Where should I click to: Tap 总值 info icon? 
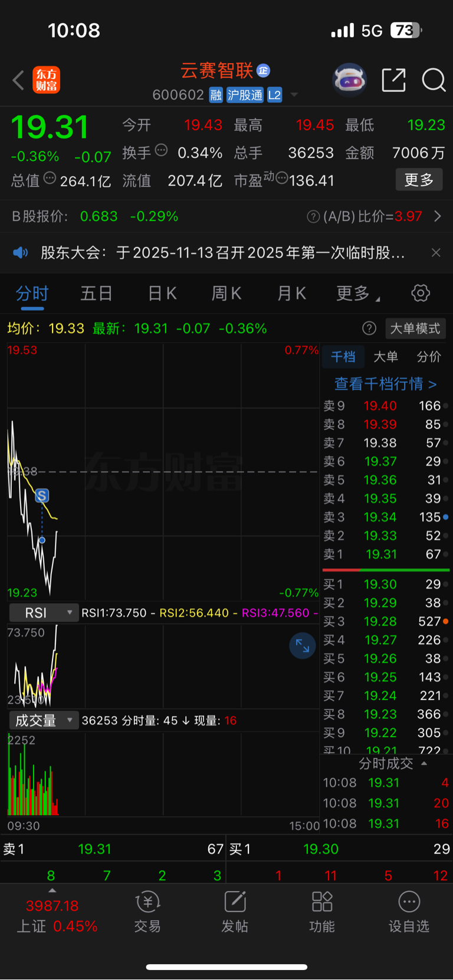tap(50, 178)
